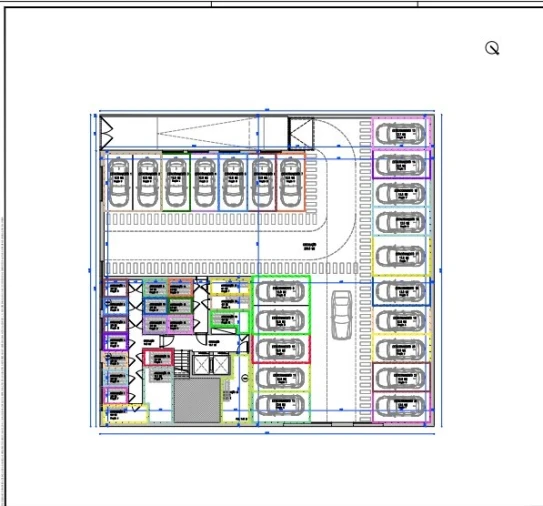Select the car in the large yellow right-column space
Viewport: 543px width, 506px height.
pos(401,256)
